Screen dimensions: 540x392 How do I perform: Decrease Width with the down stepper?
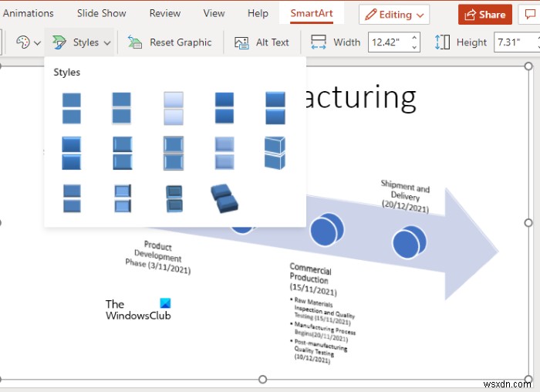pyautogui.click(x=415, y=47)
